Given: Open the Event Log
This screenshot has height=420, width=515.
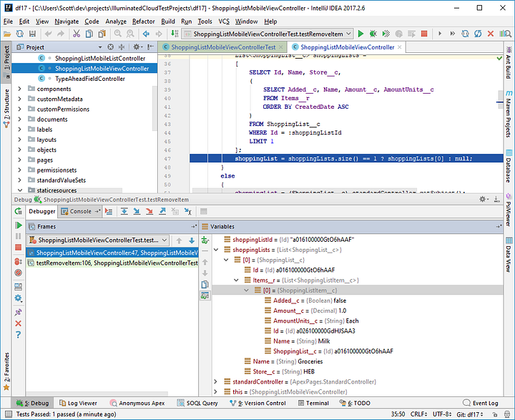Looking at the screenshot, I should (x=481, y=403).
